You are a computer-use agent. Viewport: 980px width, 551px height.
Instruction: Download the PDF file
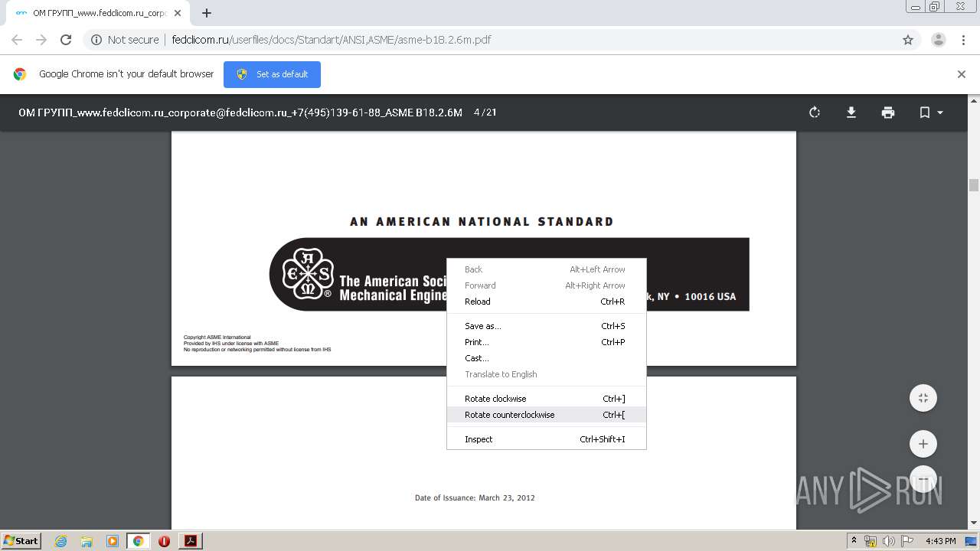coord(851,112)
